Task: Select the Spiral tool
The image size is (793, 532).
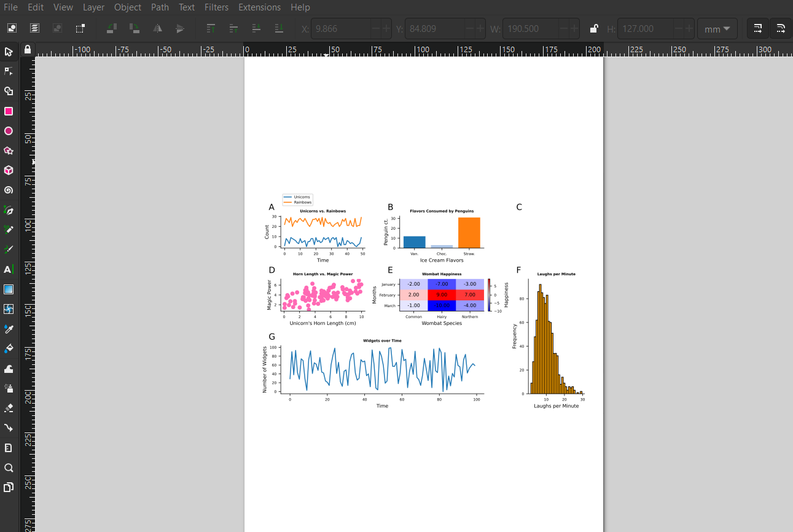Action: pyautogui.click(x=9, y=190)
